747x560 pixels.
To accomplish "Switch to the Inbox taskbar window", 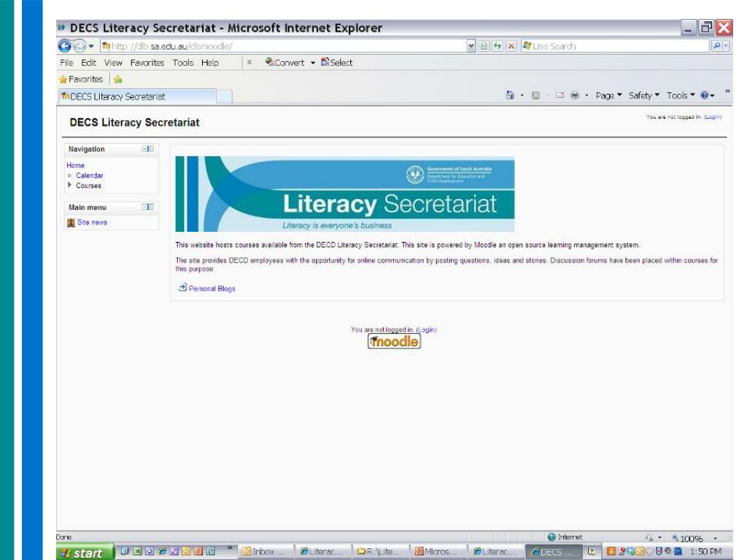I will point(265,551).
